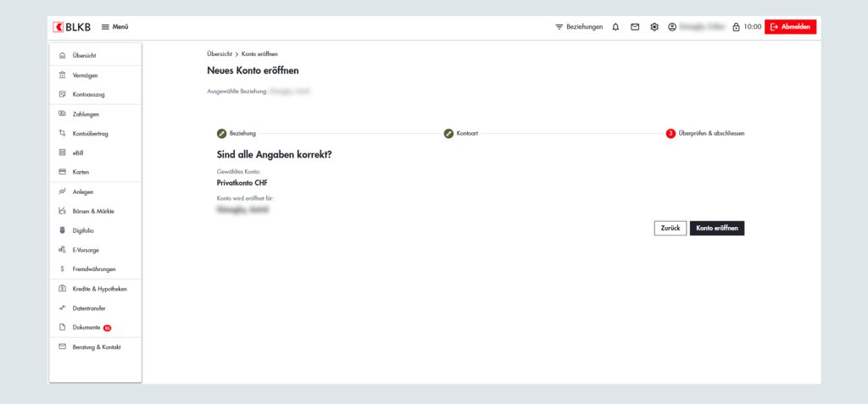Click the pencil icon beside Kontoart step
The width and height of the screenshot is (868, 404).
pos(448,134)
